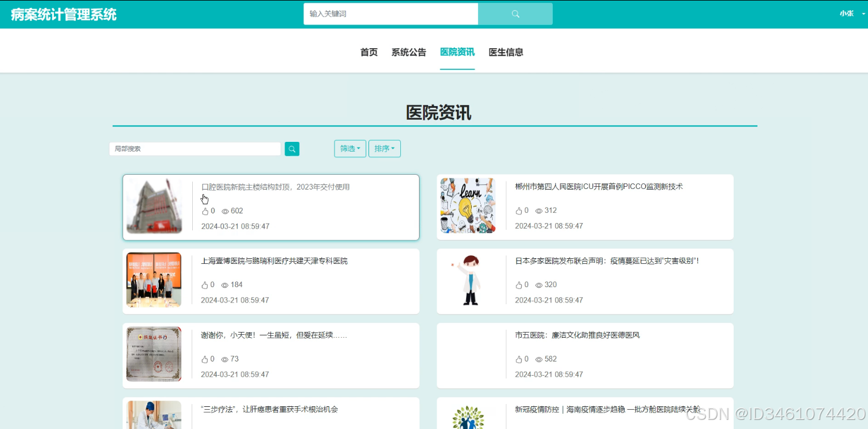Viewport: 868px width, 429px height.
Task: Open article 上海壹博医院与鹏瑞利医疗共建天津专科医院
Action: pyautogui.click(x=274, y=261)
